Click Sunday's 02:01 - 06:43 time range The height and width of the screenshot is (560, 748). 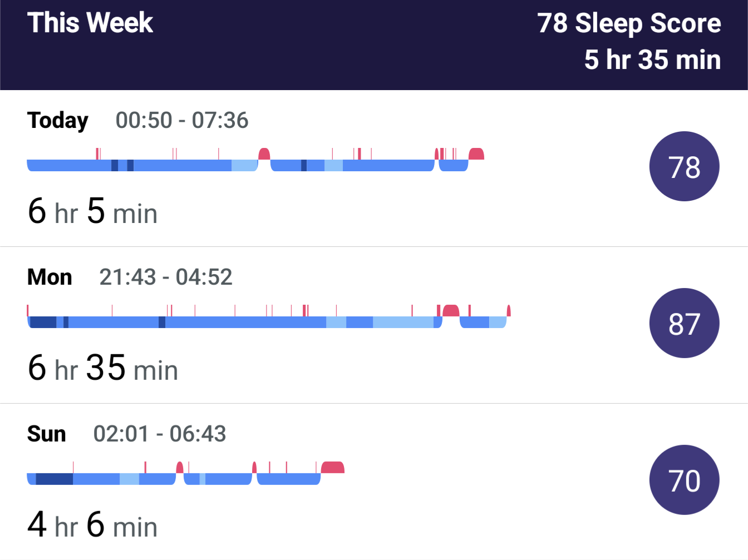[160, 434]
